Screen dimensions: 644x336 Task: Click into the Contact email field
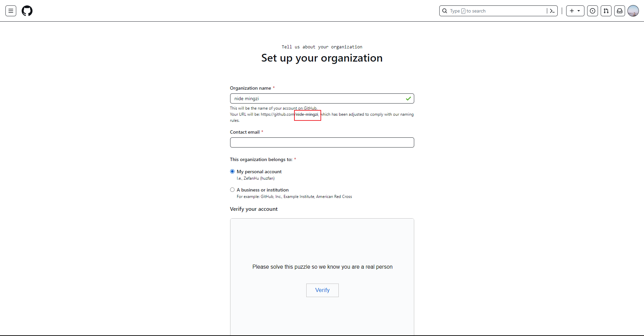coord(322,142)
